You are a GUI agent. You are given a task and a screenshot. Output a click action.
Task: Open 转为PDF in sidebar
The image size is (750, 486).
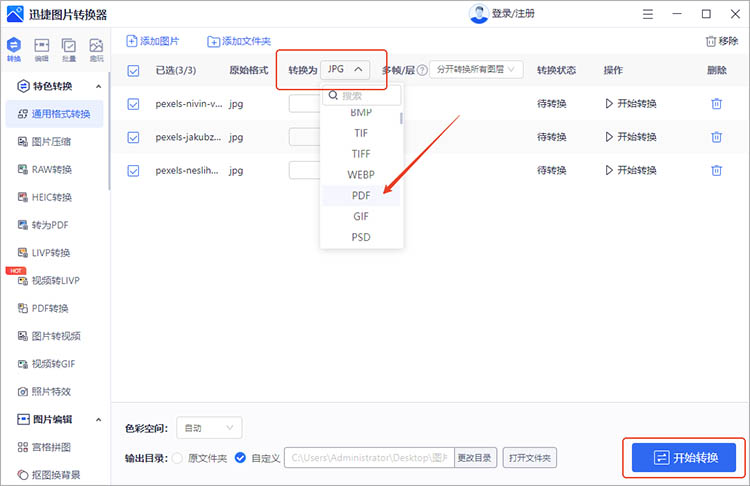pos(43,225)
